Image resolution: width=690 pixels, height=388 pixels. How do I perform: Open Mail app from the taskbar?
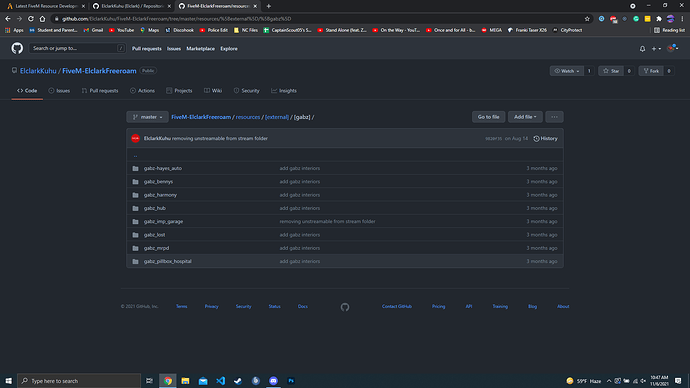203,381
